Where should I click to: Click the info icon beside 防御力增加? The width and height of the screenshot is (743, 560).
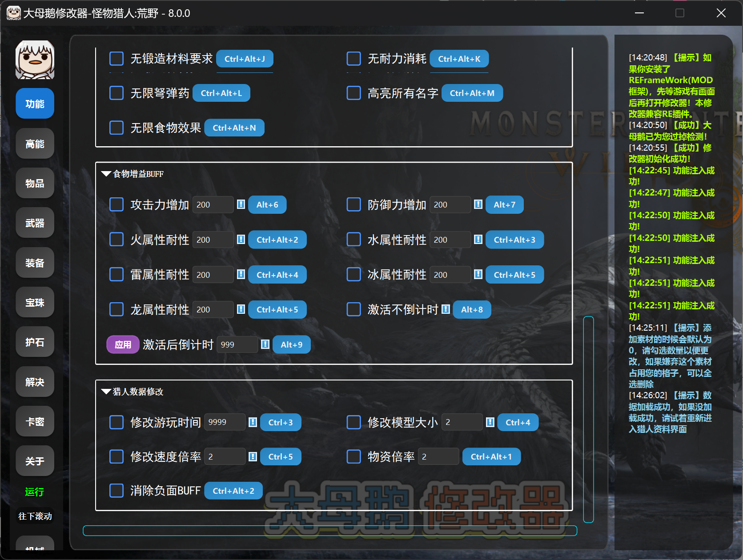[x=478, y=204]
